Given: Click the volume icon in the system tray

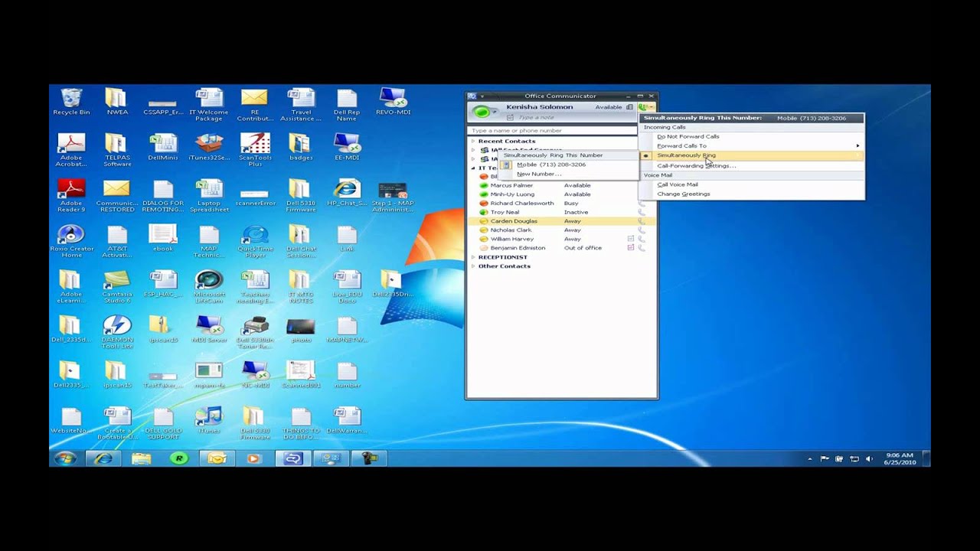Looking at the screenshot, I should coord(867,459).
